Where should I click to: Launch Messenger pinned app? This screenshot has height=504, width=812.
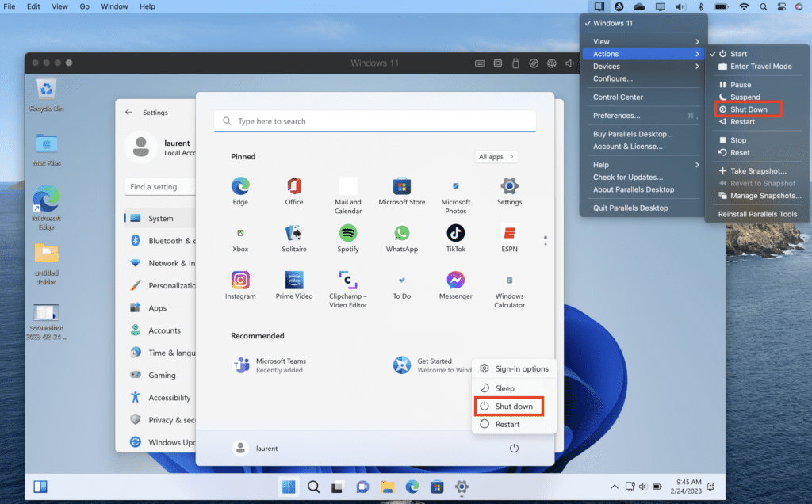(456, 285)
